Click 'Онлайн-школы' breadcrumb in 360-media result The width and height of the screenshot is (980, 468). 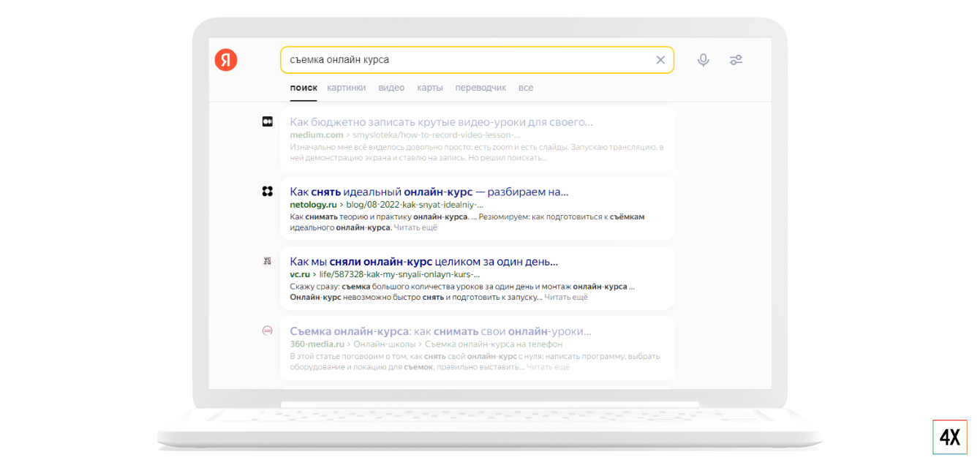tap(385, 344)
